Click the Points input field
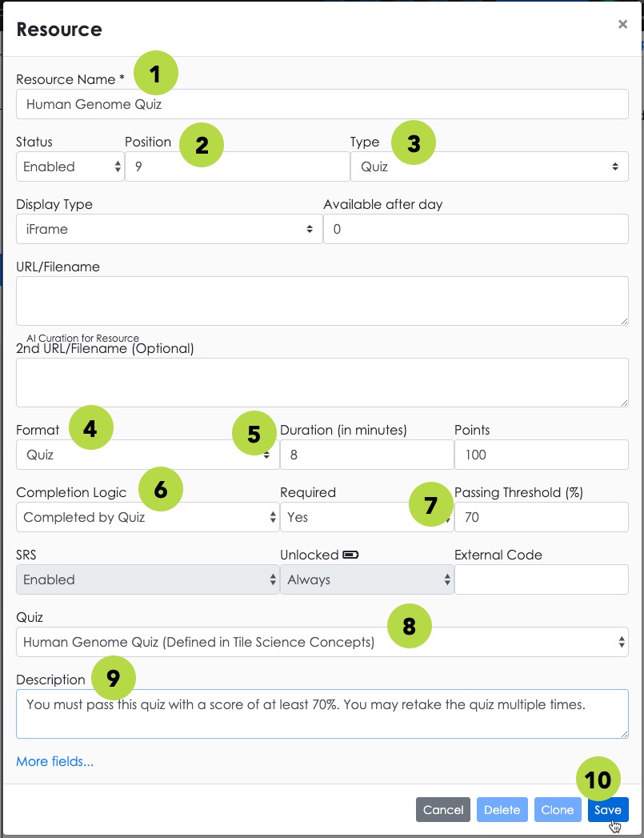644x838 pixels. (x=542, y=455)
